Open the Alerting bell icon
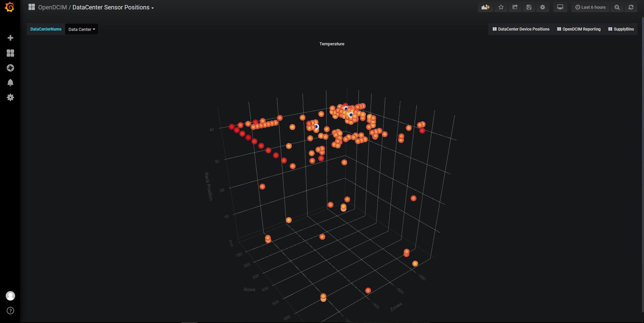Image resolution: width=644 pixels, height=323 pixels. coord(10,83)
